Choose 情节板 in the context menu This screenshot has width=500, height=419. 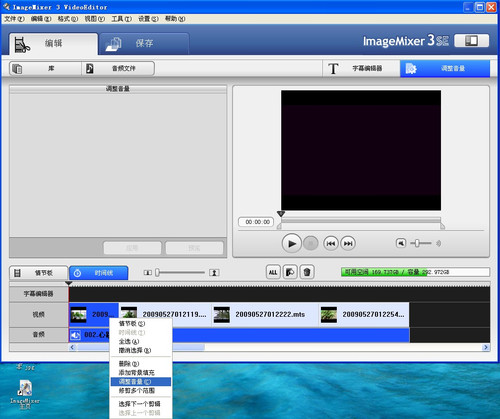[x=140, y=324]
